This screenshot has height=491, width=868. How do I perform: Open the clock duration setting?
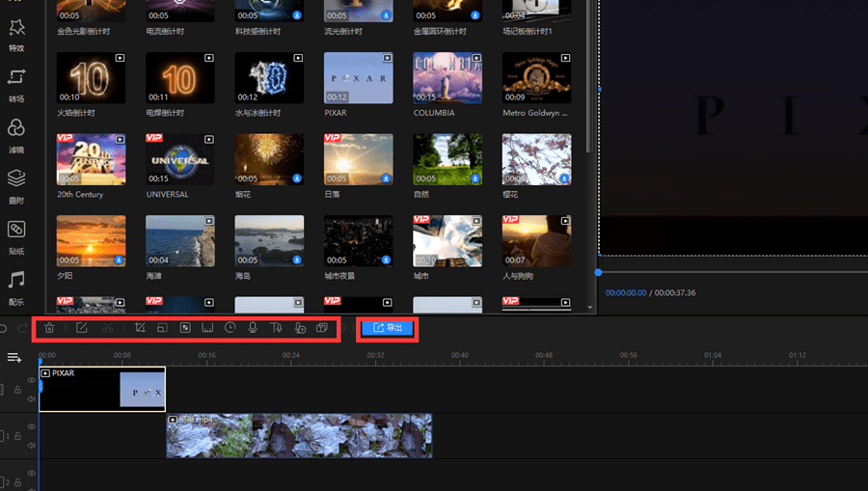coord(231,328)
